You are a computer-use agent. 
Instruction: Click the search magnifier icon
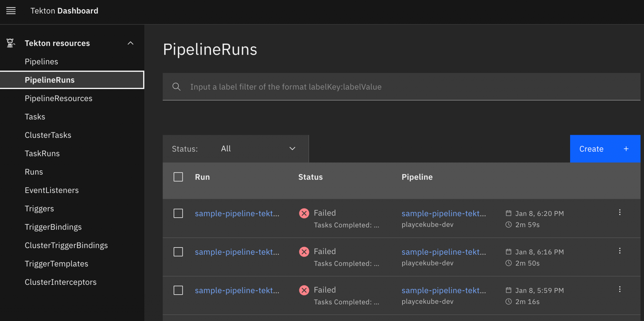176,87
